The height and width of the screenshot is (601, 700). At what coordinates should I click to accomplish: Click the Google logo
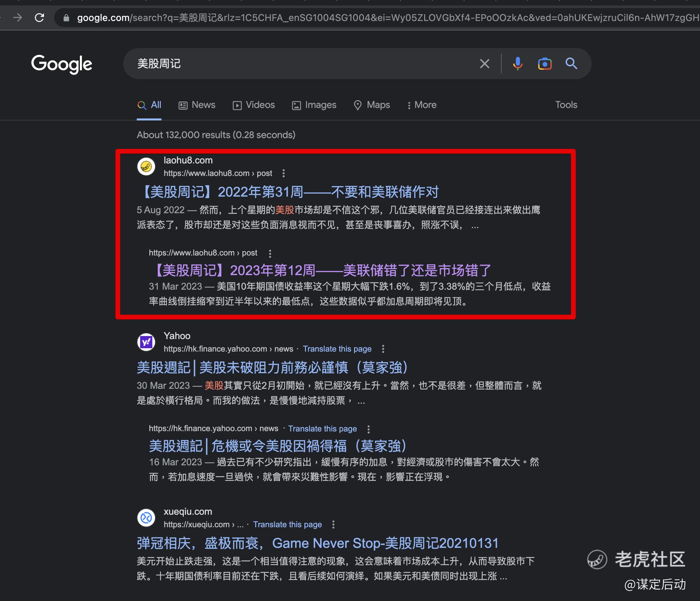point(62,64)
